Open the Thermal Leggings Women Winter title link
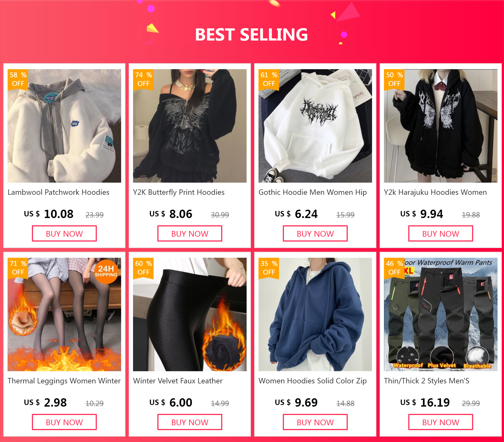504x442 pixels. coord(64,381)
